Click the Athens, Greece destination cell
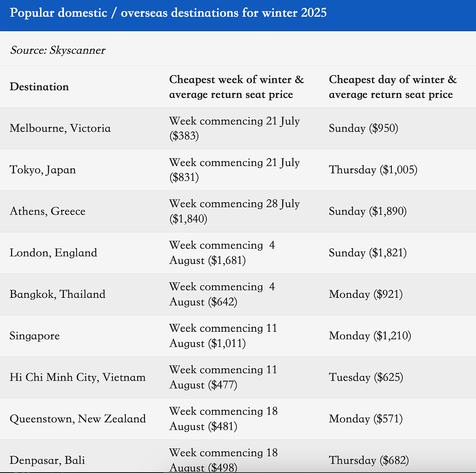Screen dimensions: 476x473 47,211
